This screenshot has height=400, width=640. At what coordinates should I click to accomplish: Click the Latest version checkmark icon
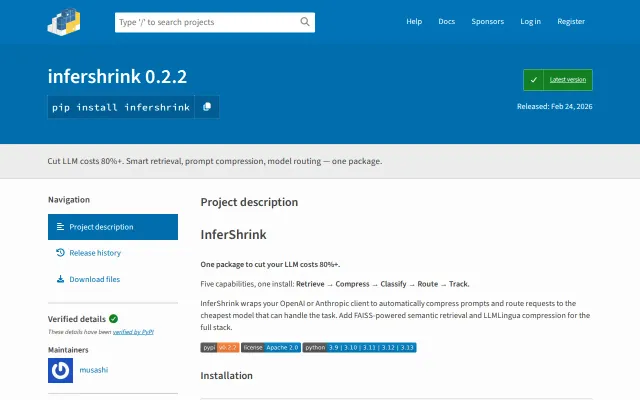(x=533, y=80)
